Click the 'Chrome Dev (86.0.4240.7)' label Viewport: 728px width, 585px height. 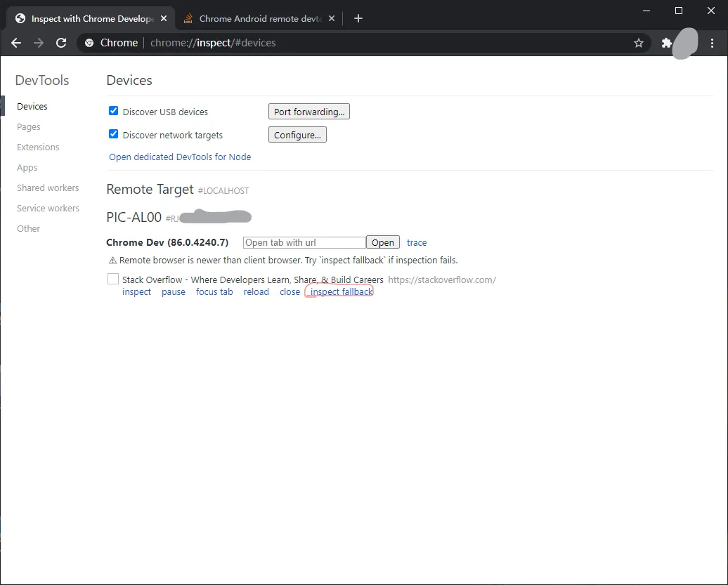point(167,242)
